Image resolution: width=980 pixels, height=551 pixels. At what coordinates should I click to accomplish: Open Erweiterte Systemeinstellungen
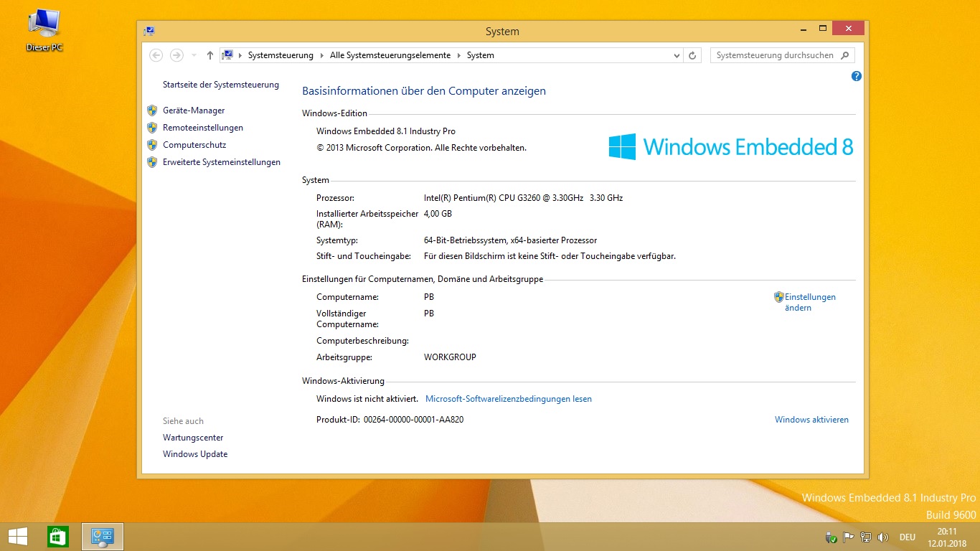point(222,162)
